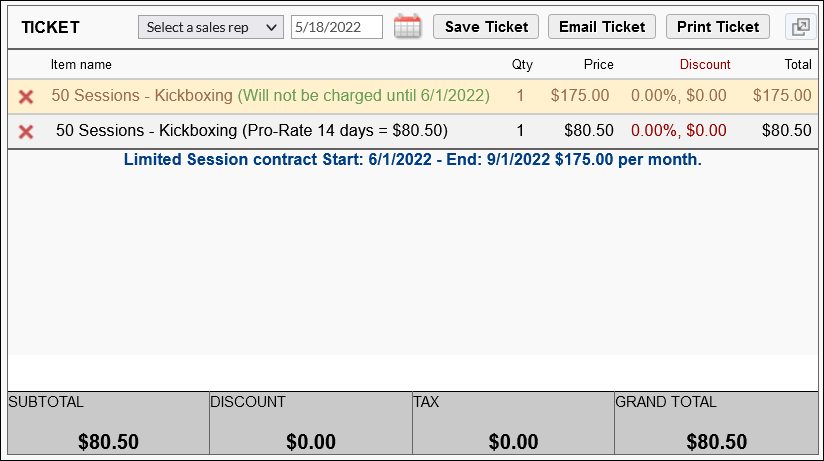
Task: Select the $80.50 price in the Pro-Rate row
Action: point(589,130)
